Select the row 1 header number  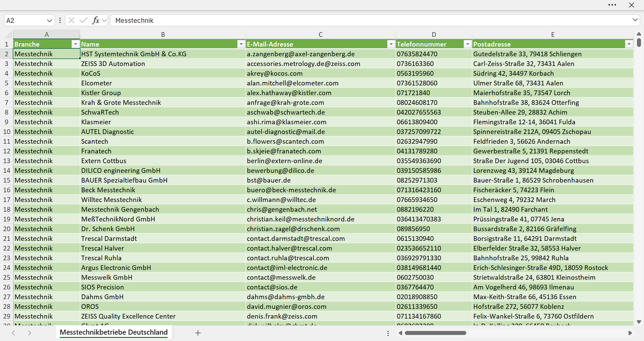(x=7, y=44)
